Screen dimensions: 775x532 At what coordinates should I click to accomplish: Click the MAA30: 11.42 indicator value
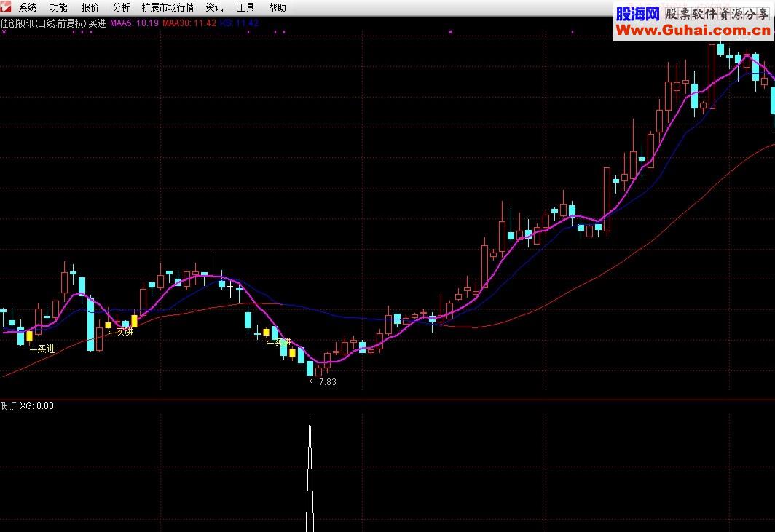[x=189, y=23]
